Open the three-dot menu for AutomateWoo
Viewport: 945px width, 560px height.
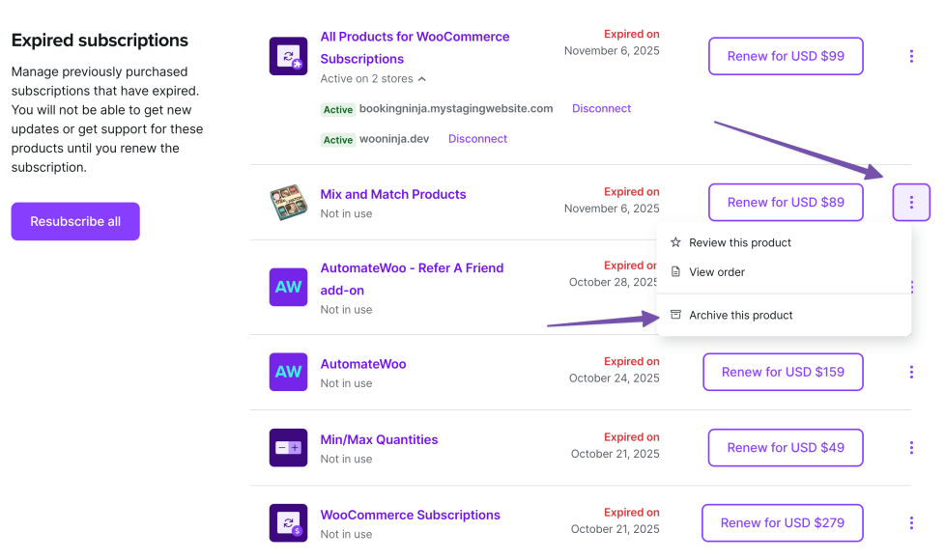pyautogui.click(x=911, y=372)
